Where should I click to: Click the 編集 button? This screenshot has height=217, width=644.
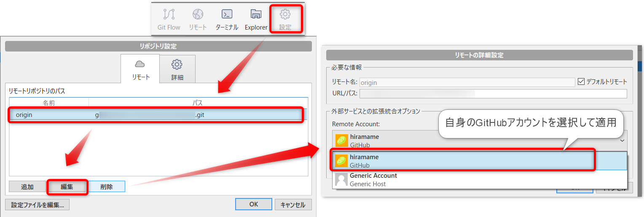tap(67, 187)
